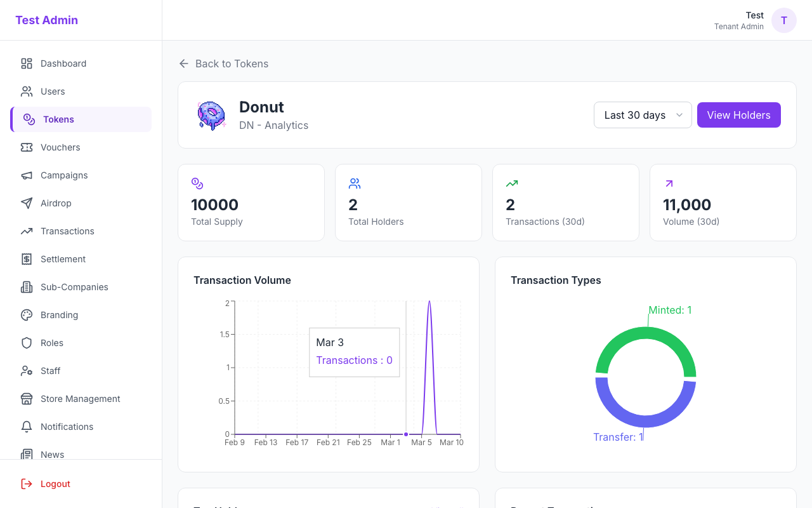812x508 pixels.
Task: Select the Roles shield icon
Action: point(26,343)
